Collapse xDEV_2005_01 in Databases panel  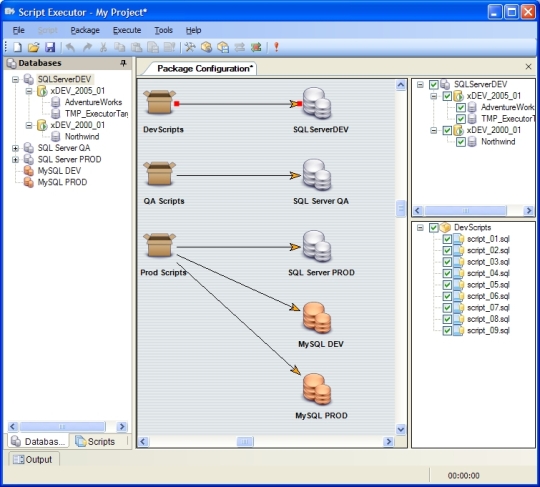click(29, 91)
